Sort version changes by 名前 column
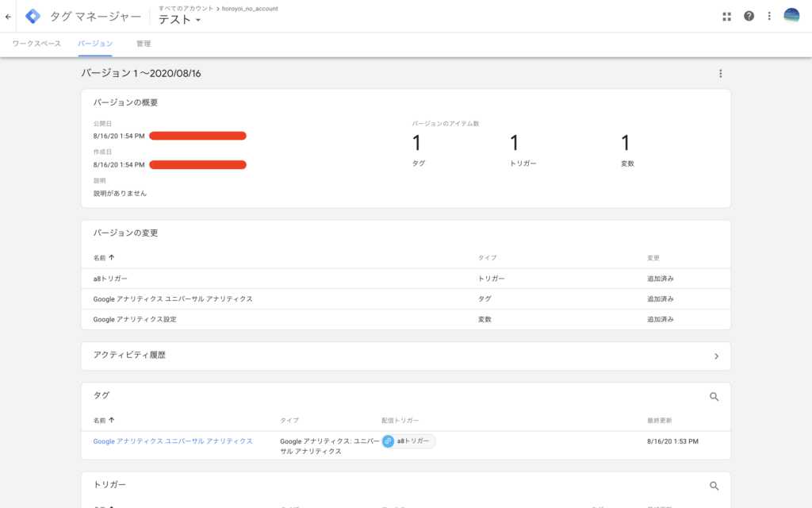 point(104,258)
